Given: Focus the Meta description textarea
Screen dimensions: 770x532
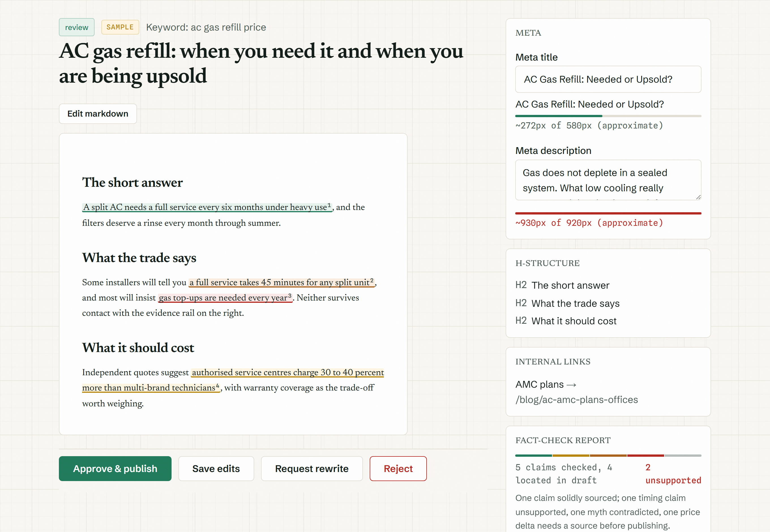Looking at the screenshot, I should tap(608, 180).
